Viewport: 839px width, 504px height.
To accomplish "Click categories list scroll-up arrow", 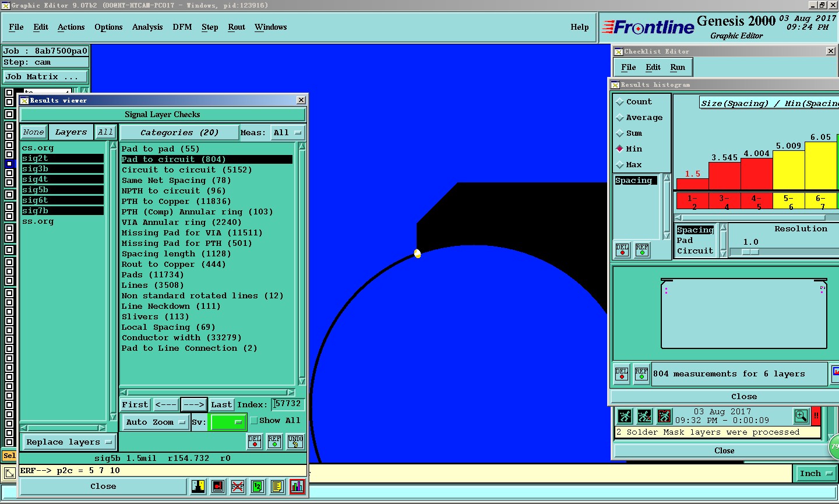I will point(302,146).
